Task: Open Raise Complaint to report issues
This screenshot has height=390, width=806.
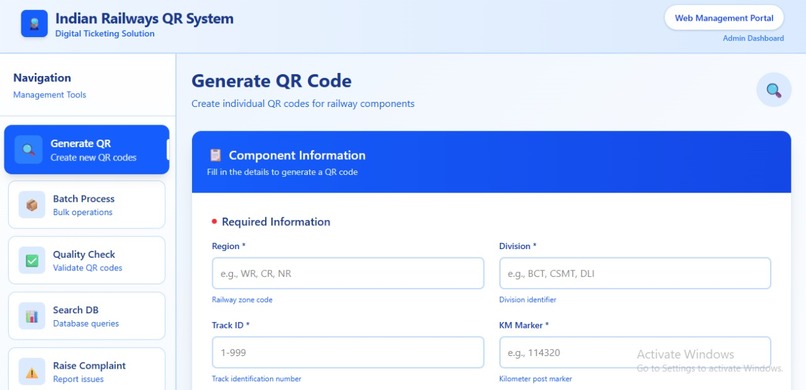Action: [x=86, y=370]
